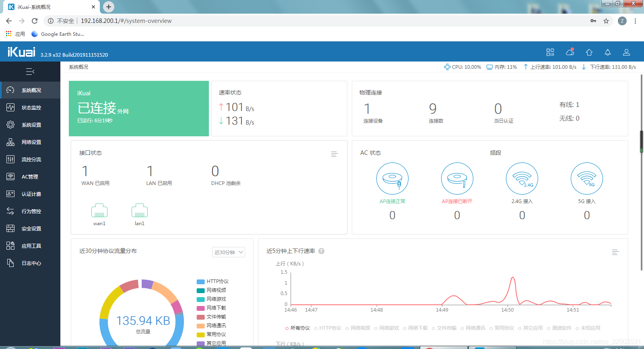Viewport: 644px width, 349px height.
Task: Click the AP连接已断开 icon
Action: 457,179
